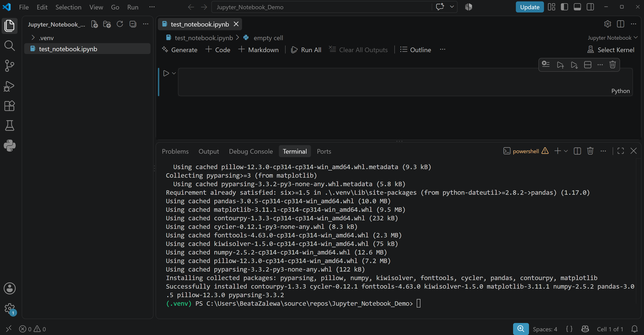Open the Explorer view in activity bar
This screenshot has width=644, height=335.
pyautogui.click(x=9, y=26)
